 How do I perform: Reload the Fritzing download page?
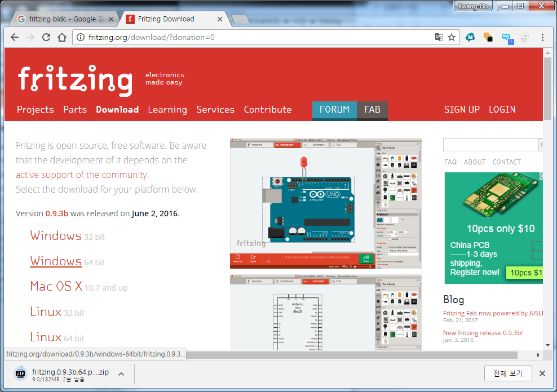(46, 37)
